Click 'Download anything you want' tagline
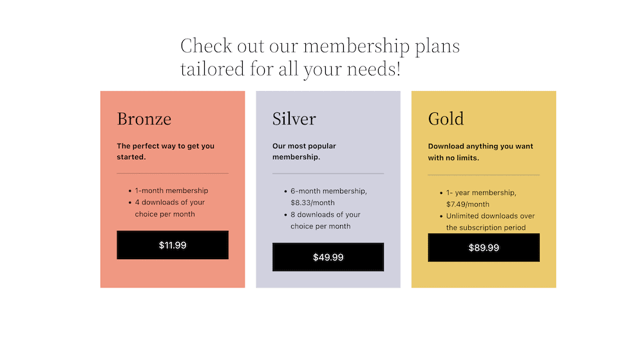The width and height of the screenshot is (644, 345). (480, 152)
